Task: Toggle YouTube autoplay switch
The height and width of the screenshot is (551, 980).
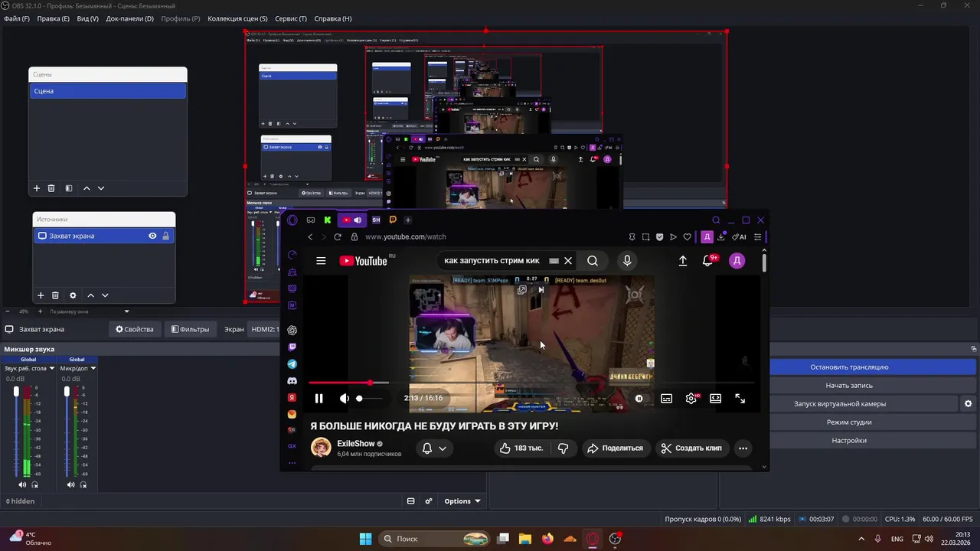Action: (639, 398)
